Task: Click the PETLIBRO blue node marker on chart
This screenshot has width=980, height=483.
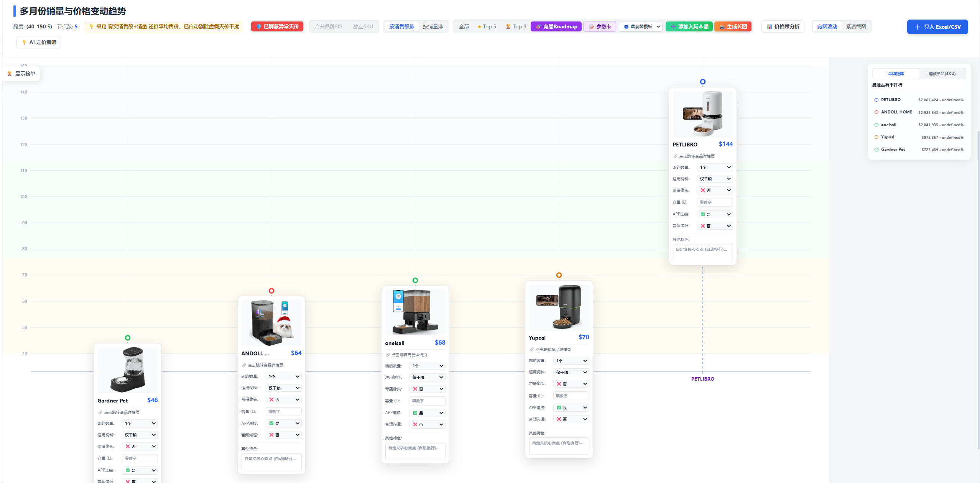Action: [702, 82]
